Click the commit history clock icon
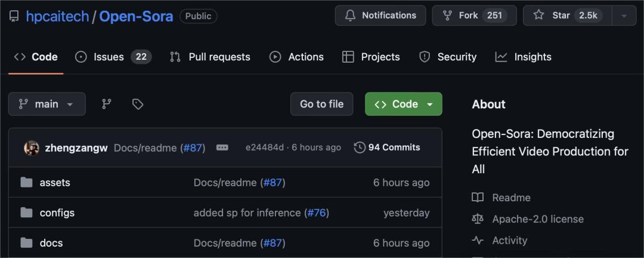Image resolution: width=644 pixels, height=258 pixels. (360, 148)
